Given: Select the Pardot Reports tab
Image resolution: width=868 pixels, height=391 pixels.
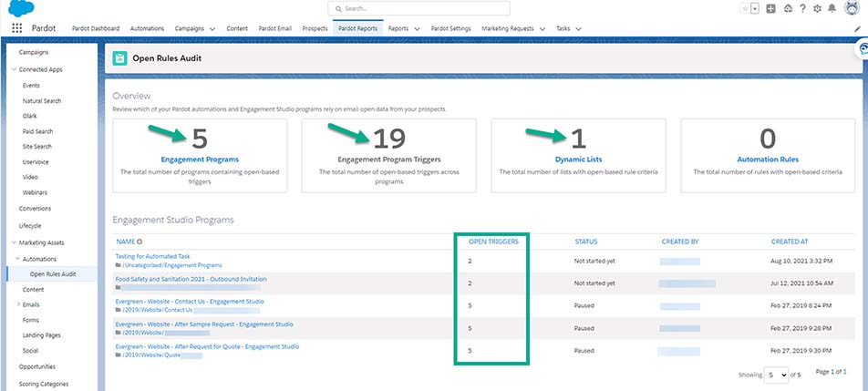Looking at the screenshot, I should coord(358,29).
